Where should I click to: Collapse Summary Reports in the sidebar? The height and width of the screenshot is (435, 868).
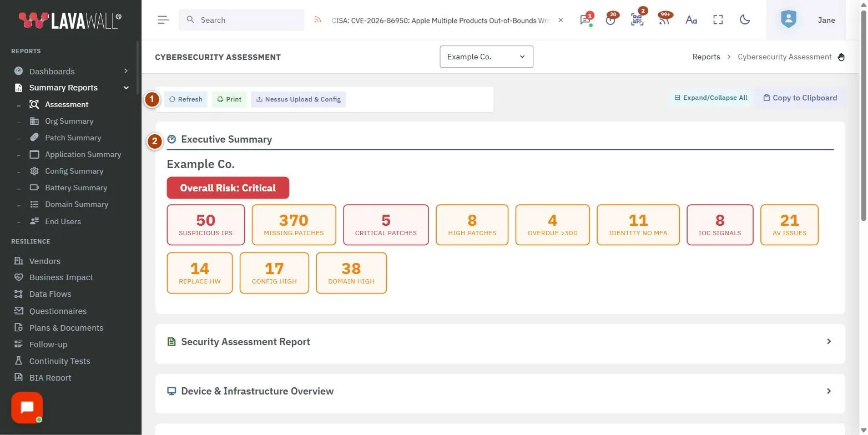pos(71,88)
